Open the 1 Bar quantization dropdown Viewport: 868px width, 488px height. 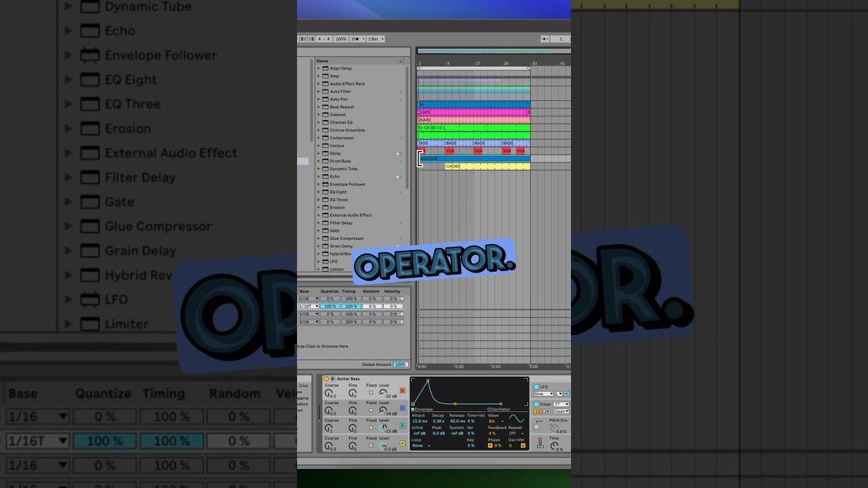tap(376, 39)
